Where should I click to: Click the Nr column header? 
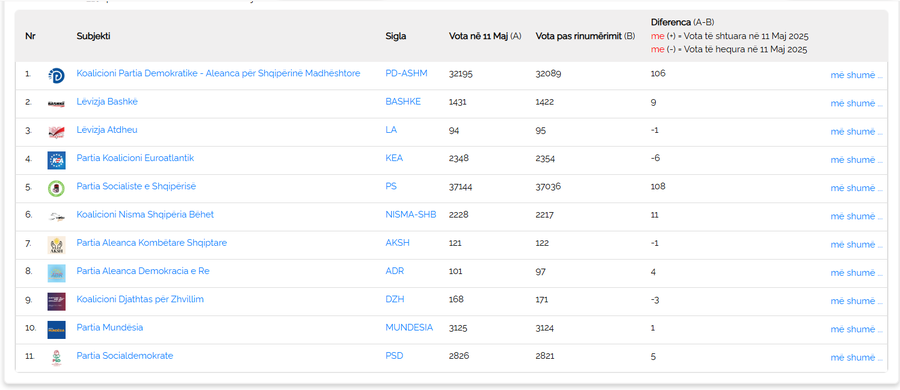pyautogui.click(x=30, y=36)
